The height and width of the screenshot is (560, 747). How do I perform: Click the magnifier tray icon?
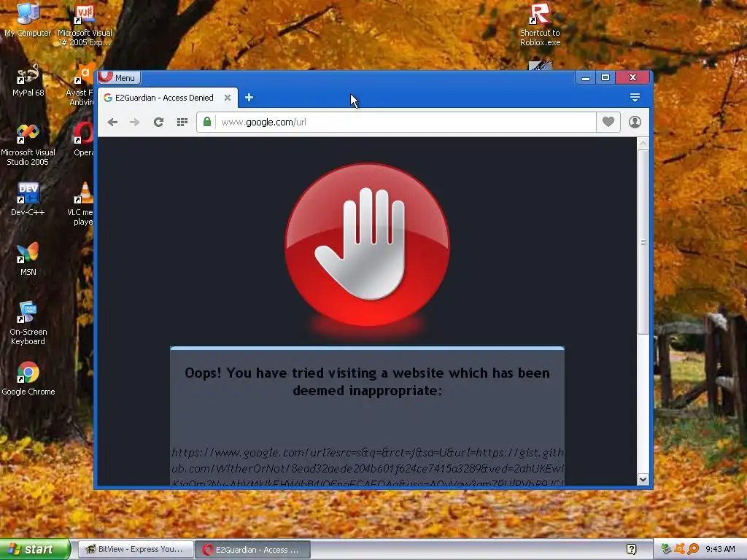pos(693,549)
